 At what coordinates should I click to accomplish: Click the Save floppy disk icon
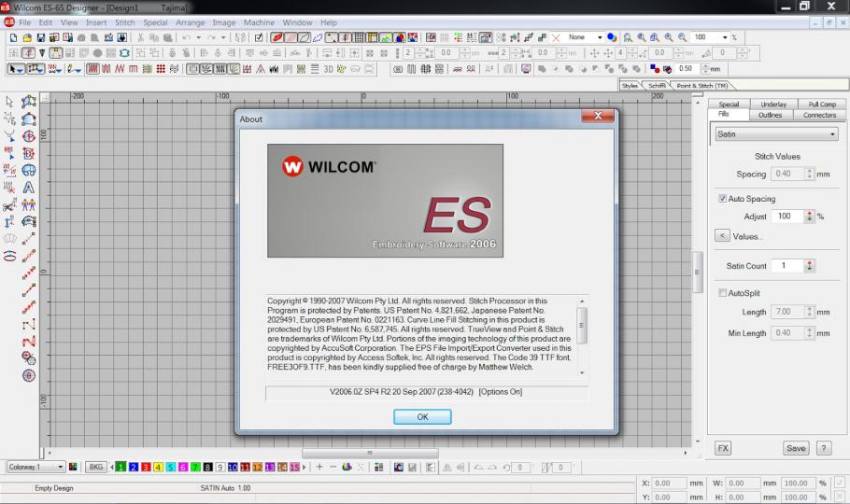tap(41, 37)
